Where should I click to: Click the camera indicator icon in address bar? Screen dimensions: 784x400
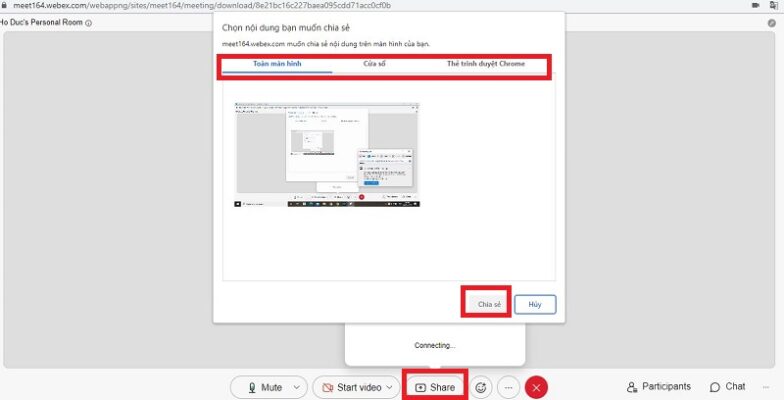coord(756,5)
